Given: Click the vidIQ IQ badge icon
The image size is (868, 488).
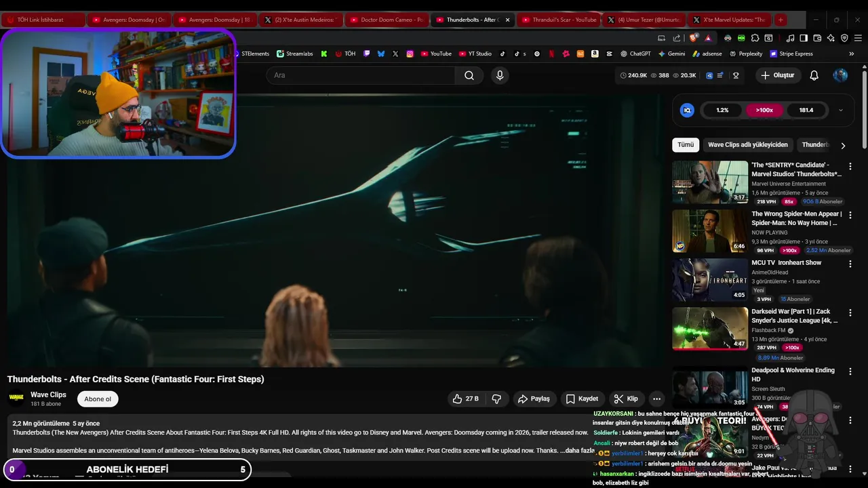Looking at the screenshot, I should point(687,110).
